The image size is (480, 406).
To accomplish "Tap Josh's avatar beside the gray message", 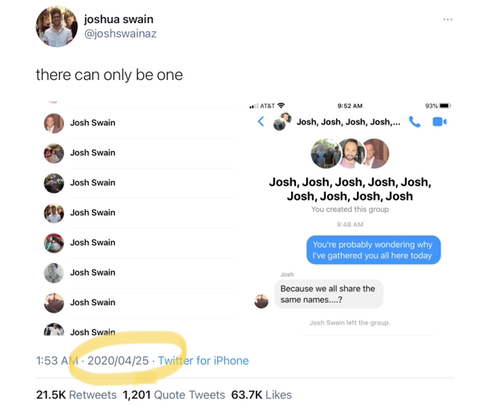I will click(261, 301).
